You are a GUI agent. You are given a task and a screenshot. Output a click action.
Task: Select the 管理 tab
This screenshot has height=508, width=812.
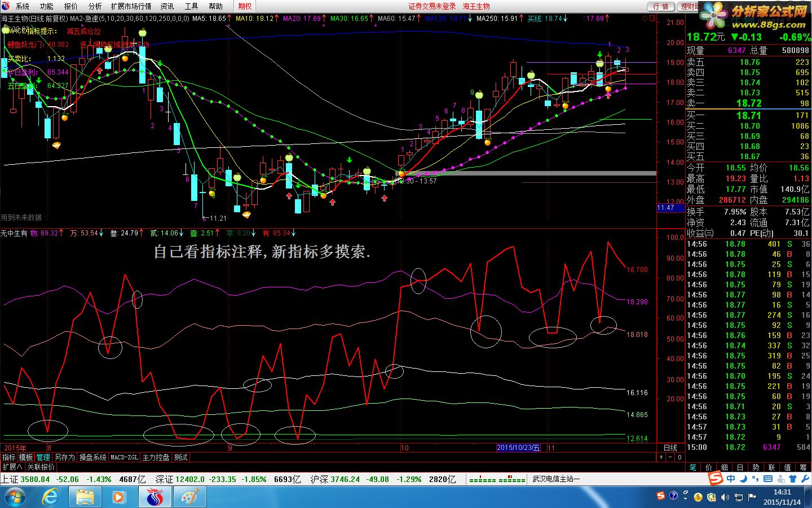click(43, 457)
